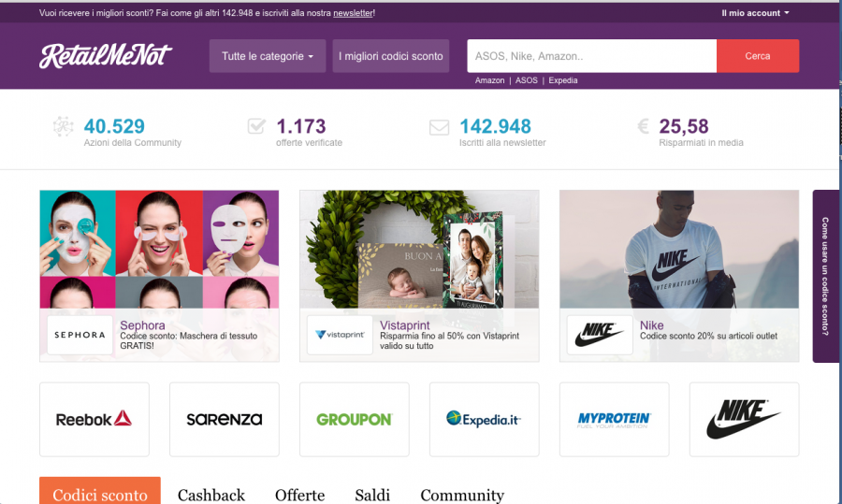Switch to the Cashback tab
Screen dimensions: 842x504
(211, 495)
